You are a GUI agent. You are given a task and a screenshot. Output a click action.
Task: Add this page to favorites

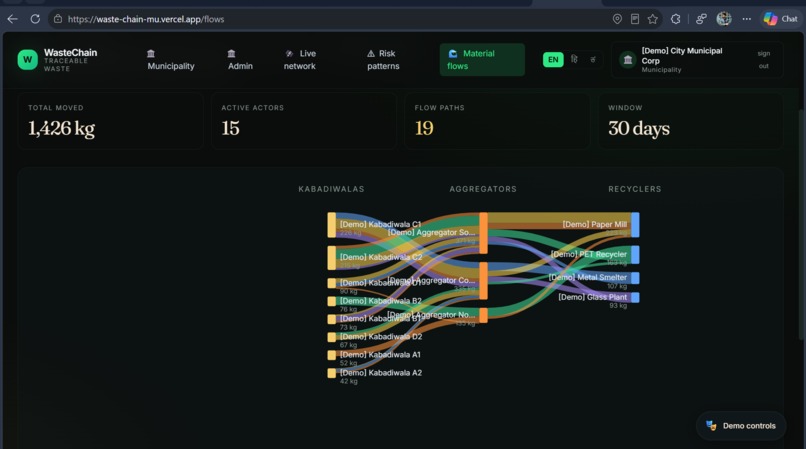(x=653, y=19)
